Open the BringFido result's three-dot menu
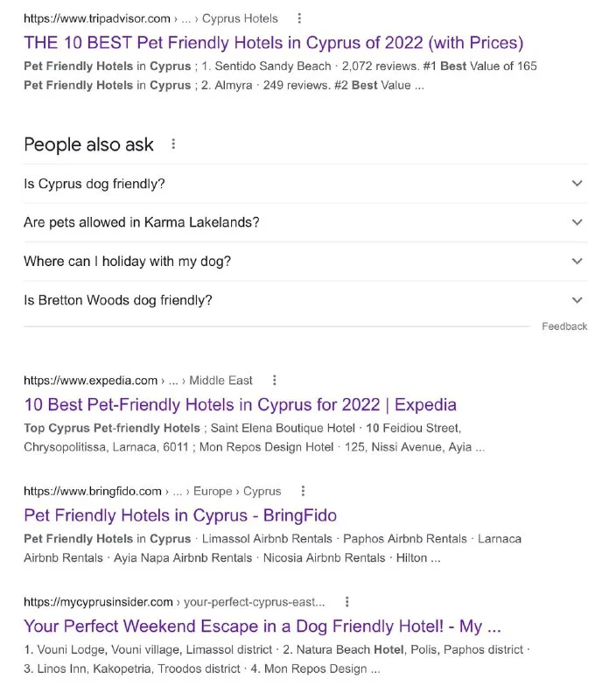The width and height of the screenshot is (602, 700). (x=303, y=491)
